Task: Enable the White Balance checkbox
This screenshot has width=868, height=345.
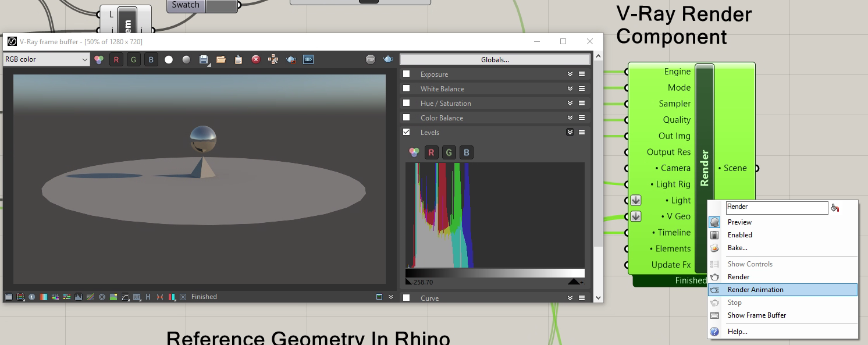Action: pyautogui.click(x=407, y=88)
